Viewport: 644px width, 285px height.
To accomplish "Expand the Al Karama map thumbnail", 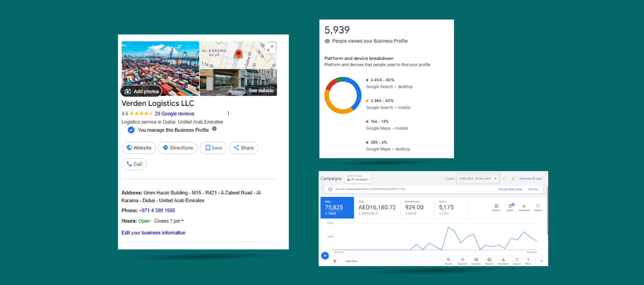I will click(x=270, y=48).
